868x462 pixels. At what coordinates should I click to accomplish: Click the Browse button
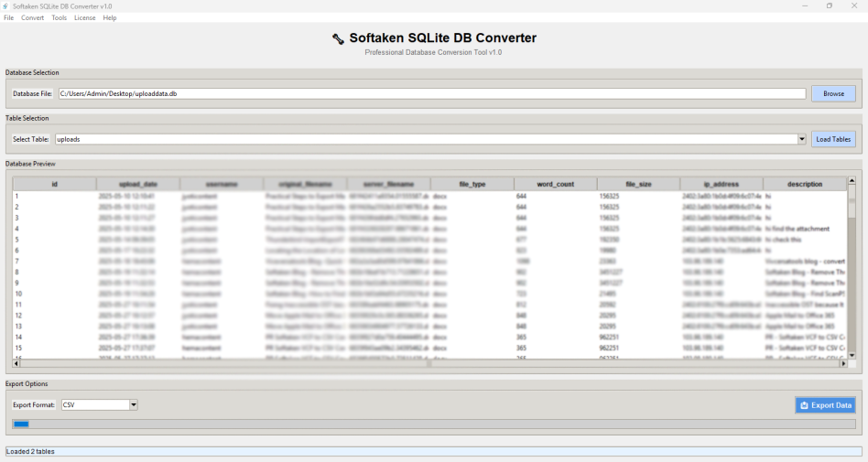coord(833,93)
